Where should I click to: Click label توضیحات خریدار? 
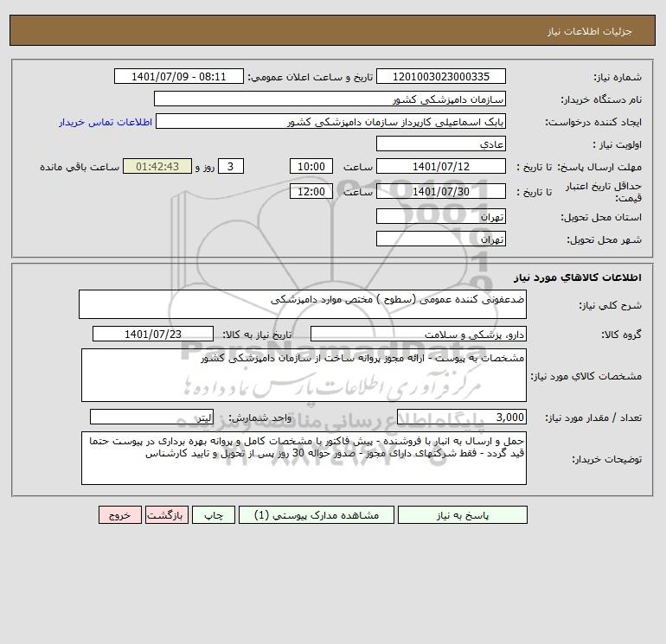606,459
